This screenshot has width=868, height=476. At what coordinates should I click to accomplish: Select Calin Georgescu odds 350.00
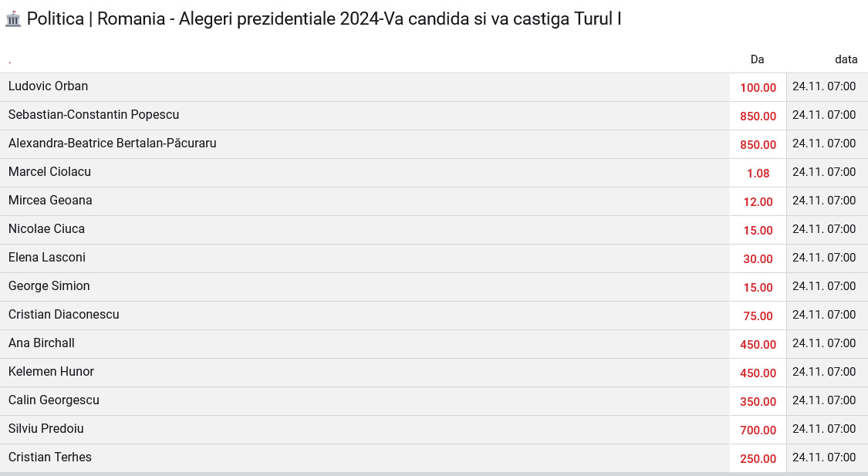pos(758,402)
